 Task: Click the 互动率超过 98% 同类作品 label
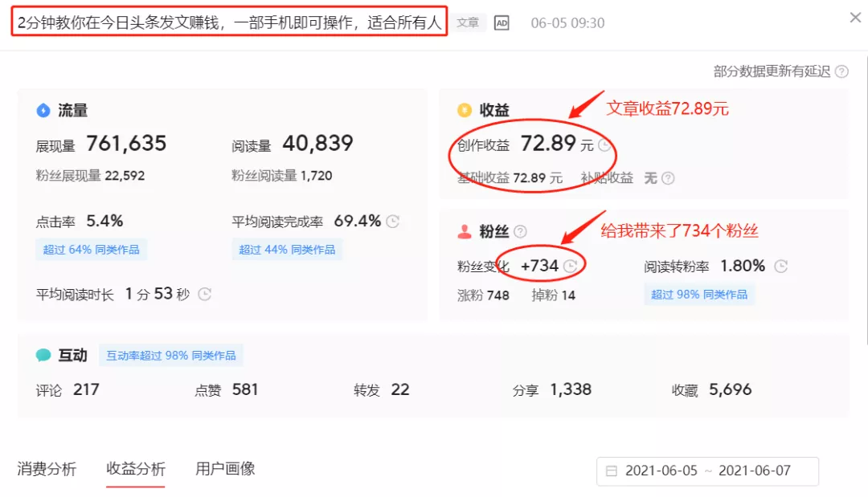[170, 354]
